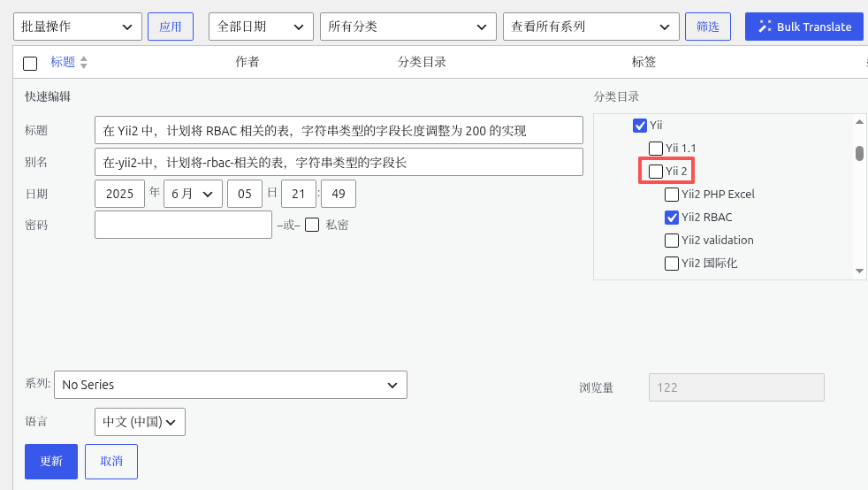Click into the 密码 password field

(x=183, y=225)
